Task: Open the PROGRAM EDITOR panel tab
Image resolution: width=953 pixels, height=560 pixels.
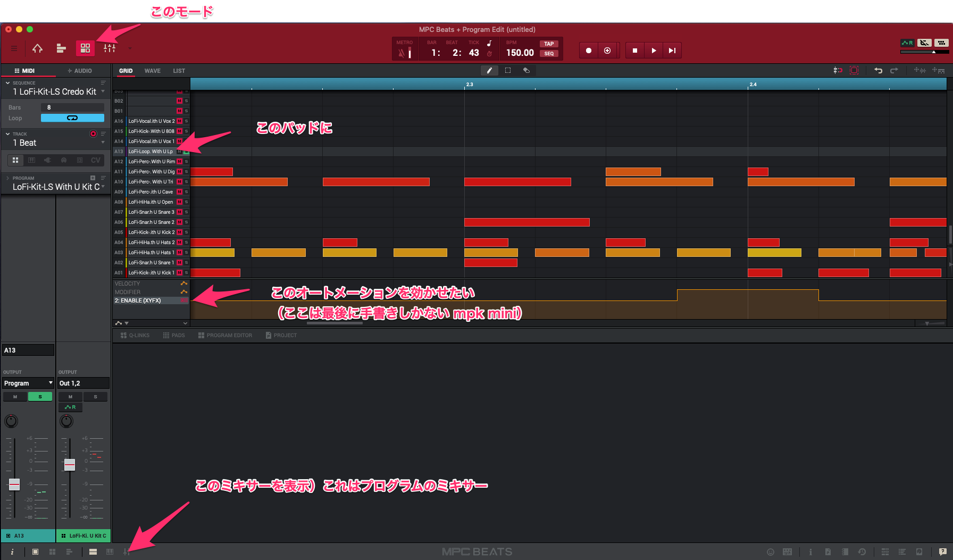Action: tap(225, 335)
